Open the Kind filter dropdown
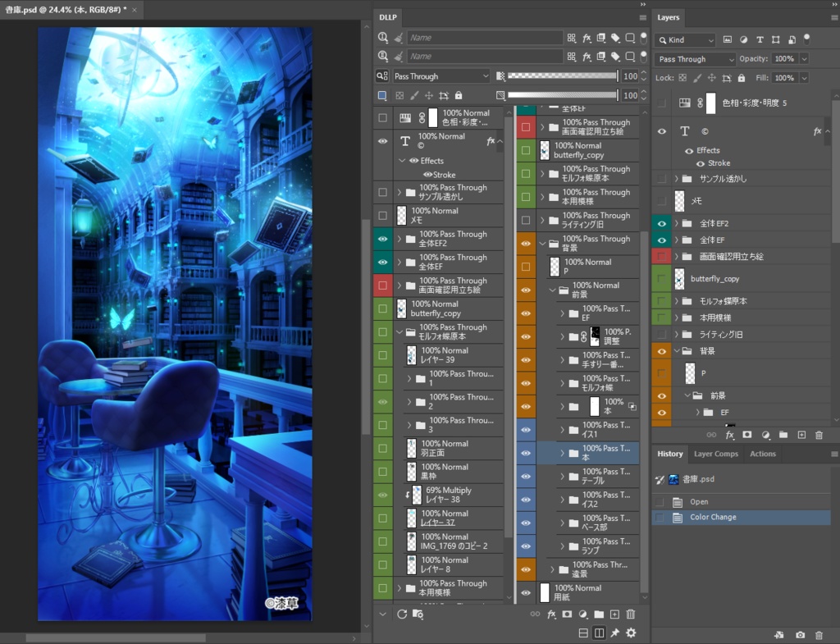The height and width of the screenshot is (644, 840). 685,39
